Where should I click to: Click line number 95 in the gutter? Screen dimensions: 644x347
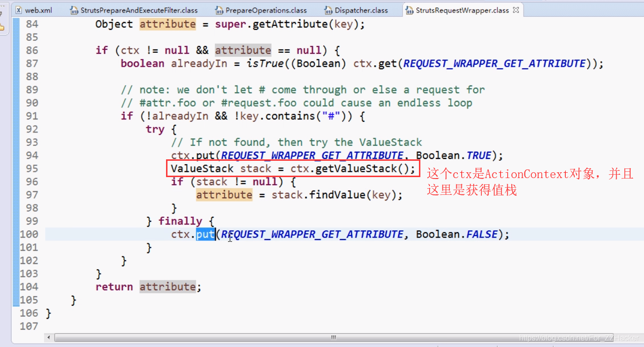coord(32,168)
